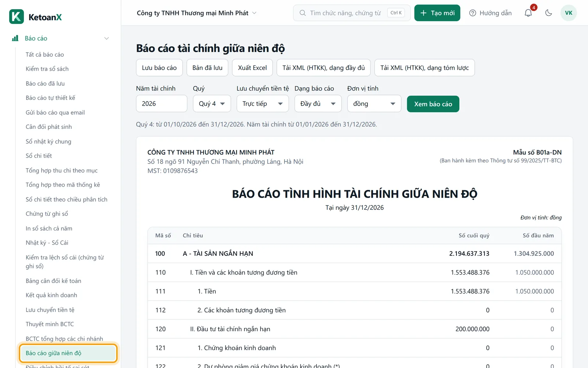Focus the Năm tài chính field
The width and height of the screenshot is (588, 368).
[x=162, y=104]
